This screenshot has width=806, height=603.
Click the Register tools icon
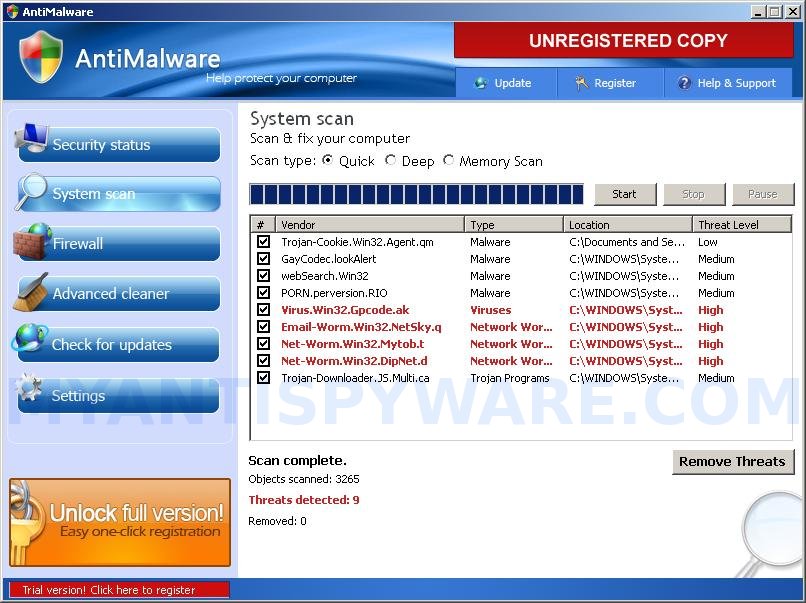click(x=581, y=83)
